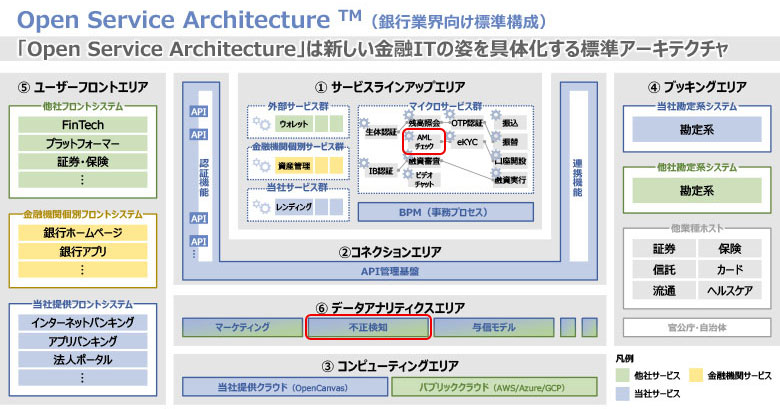This screenshot has height=409, width=780.
Task: Click the gear icon beside ビデオチャット
Action: [x=406, y=175]
